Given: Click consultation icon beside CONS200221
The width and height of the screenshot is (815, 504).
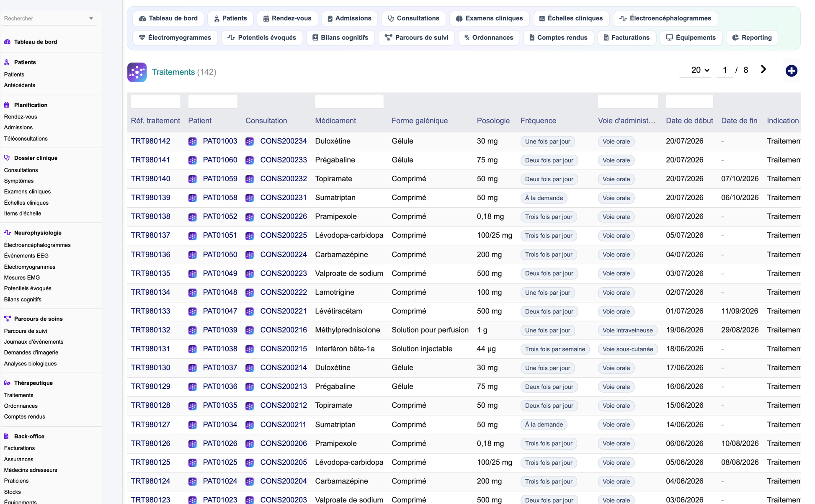Looking at the screenshot, I should click(x=250, y=311).
